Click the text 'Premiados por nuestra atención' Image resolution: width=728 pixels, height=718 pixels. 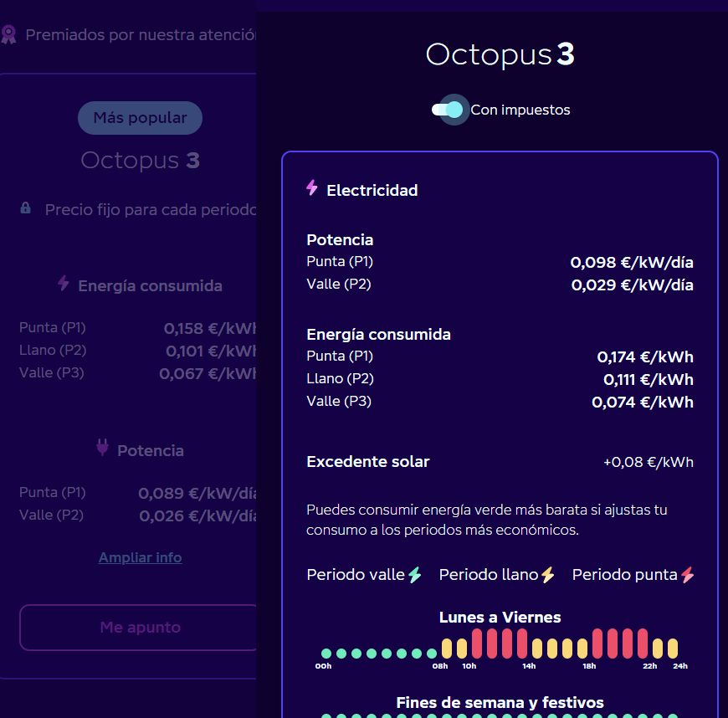tap(141, 35)
